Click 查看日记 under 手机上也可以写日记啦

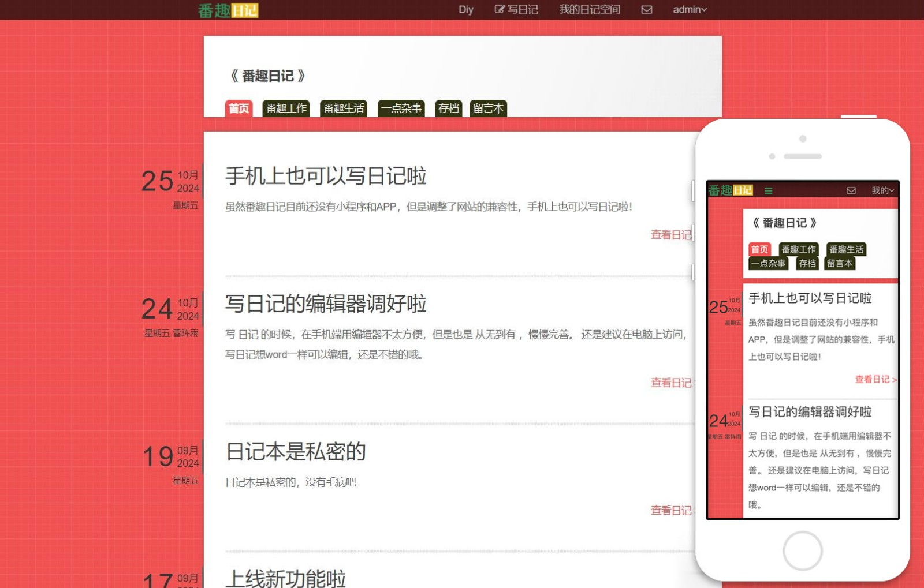pos(672,235)
